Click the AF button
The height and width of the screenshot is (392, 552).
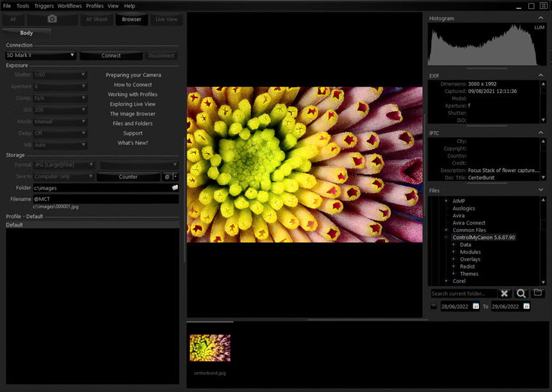point(13,19)
